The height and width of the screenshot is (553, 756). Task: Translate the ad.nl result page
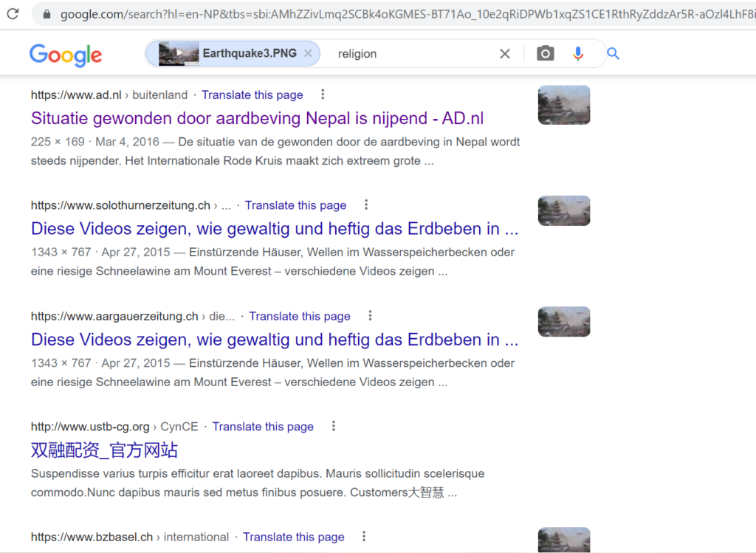[252, 95]
